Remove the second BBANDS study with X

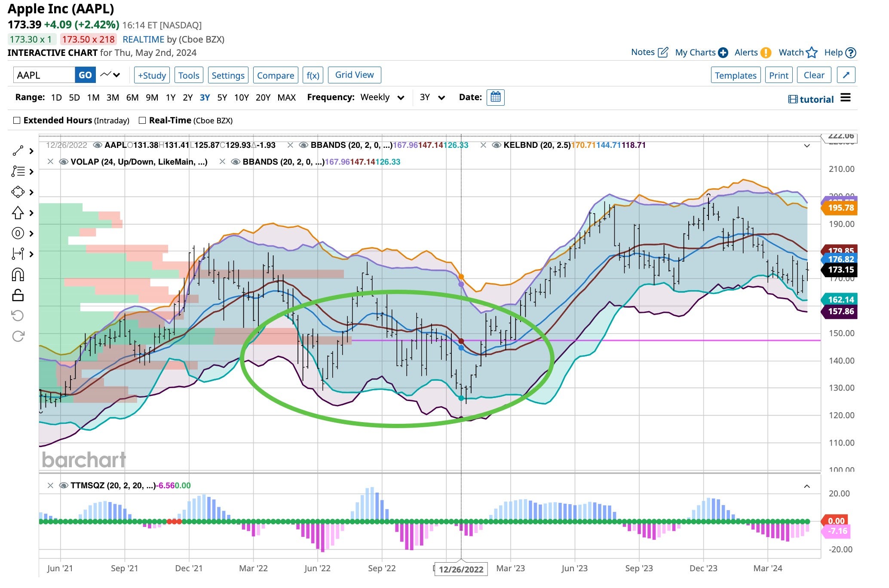pos(222,162)
